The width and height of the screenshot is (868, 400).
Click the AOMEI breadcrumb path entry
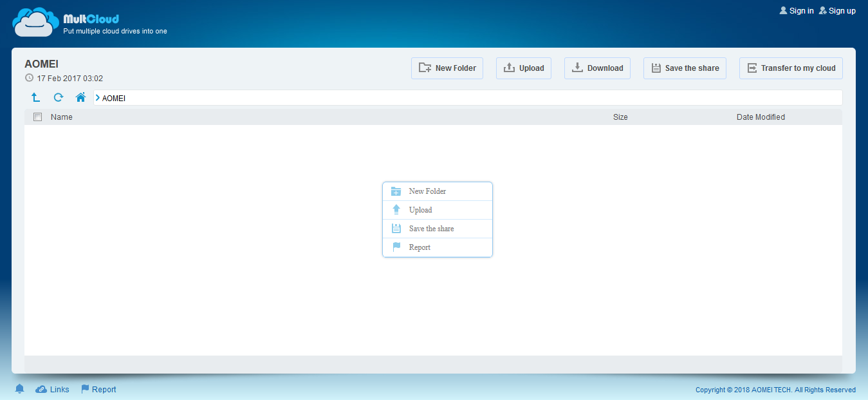tap(114, 99)
